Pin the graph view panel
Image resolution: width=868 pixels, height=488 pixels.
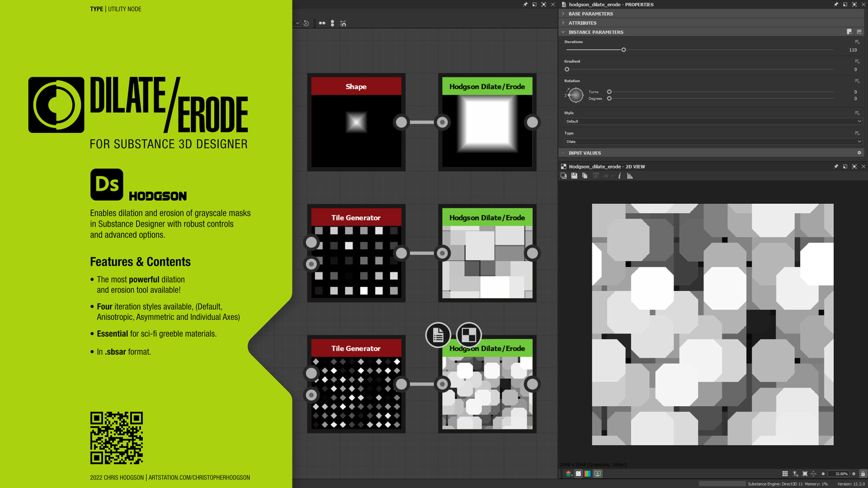525,4
